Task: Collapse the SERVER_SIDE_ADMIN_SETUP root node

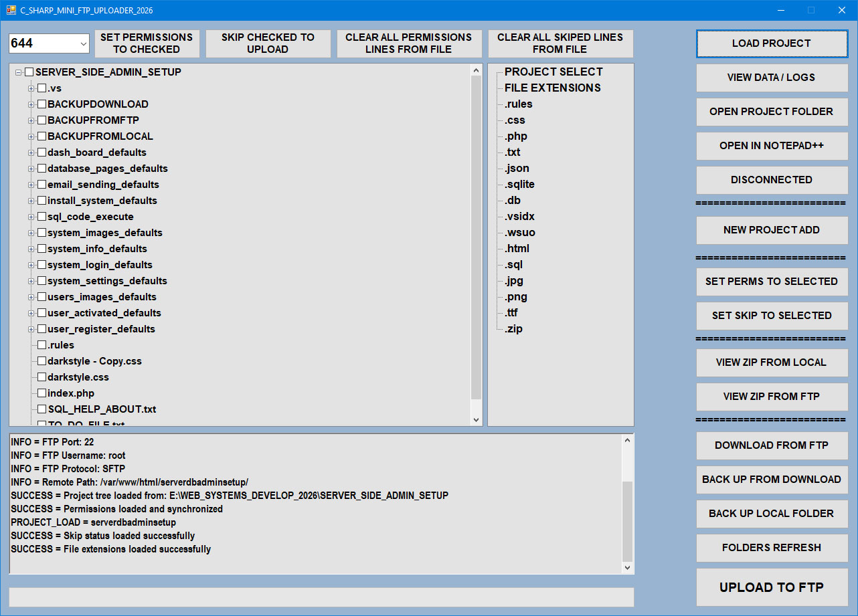Action: 19,72
